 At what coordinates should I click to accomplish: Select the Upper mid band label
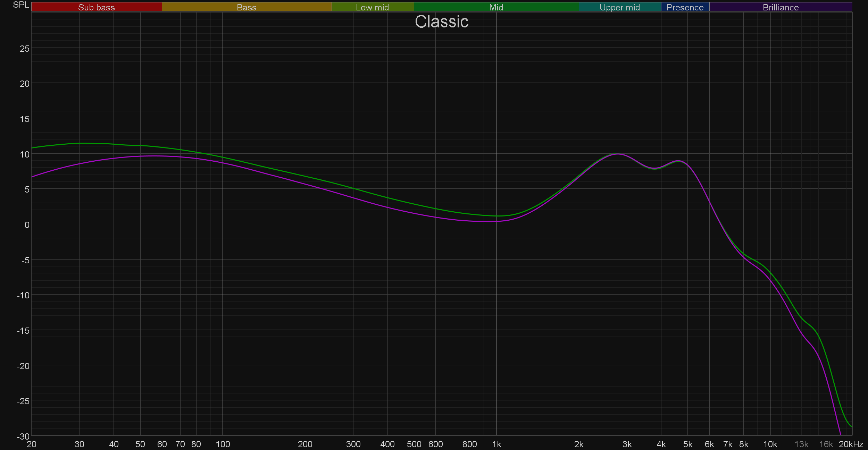coord(619,7)
